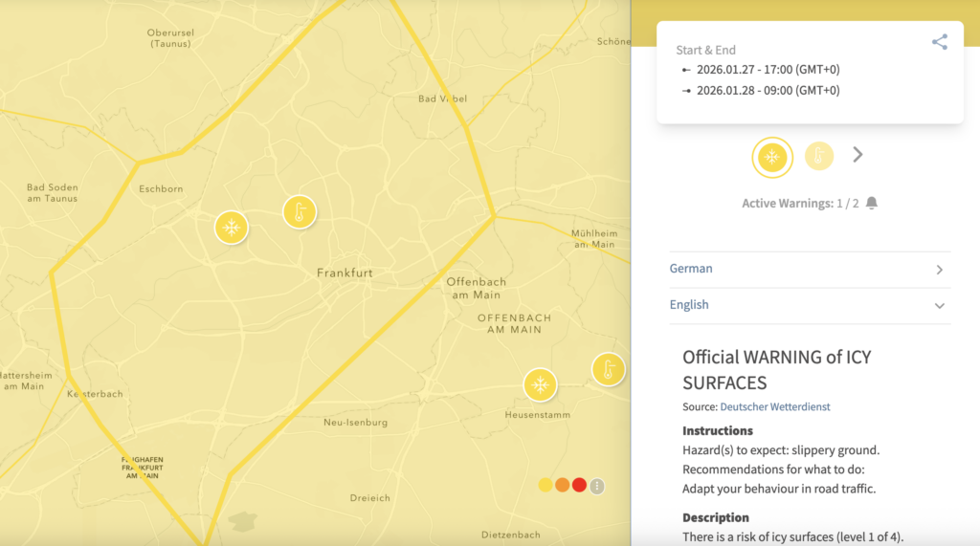
Task: Click the snowflake marker above Heusenstamm
Action: (540, 385)
